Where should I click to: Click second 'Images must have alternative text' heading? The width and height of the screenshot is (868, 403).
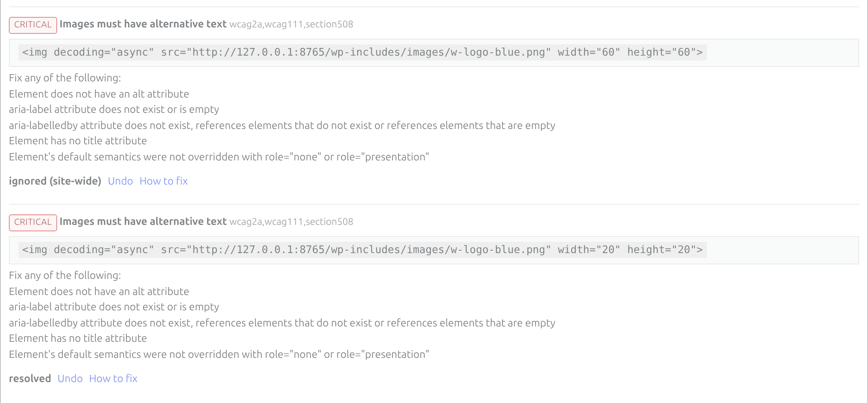click(143, 222)
